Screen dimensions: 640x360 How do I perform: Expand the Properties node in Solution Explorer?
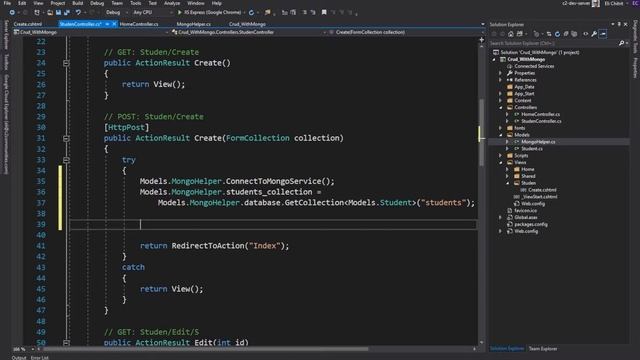(501, 73)
